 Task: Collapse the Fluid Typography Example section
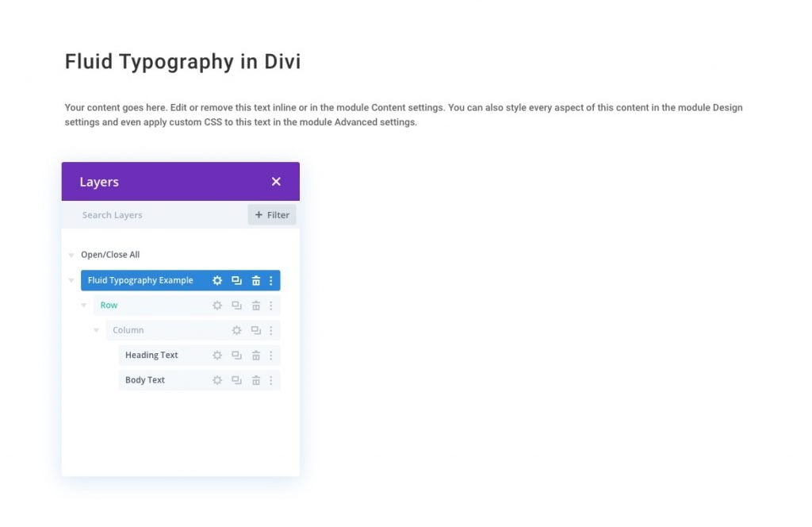(x=71, y=280)
